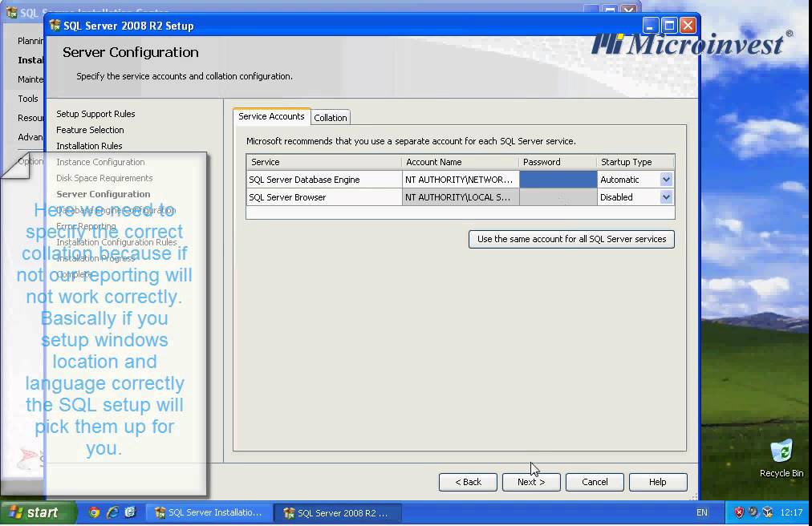Click the Back button
Screen dimensions: 812x526
[468, 482]
